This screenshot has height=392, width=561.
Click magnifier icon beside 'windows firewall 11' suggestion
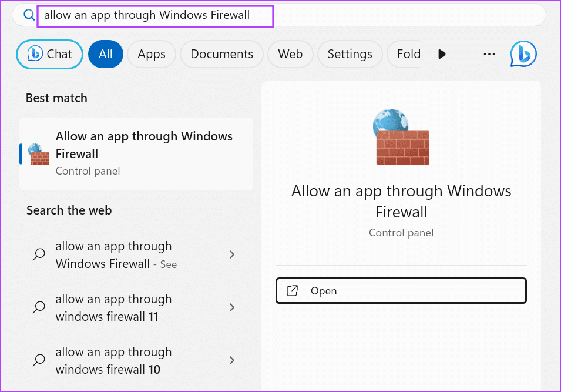pos(39,307)
